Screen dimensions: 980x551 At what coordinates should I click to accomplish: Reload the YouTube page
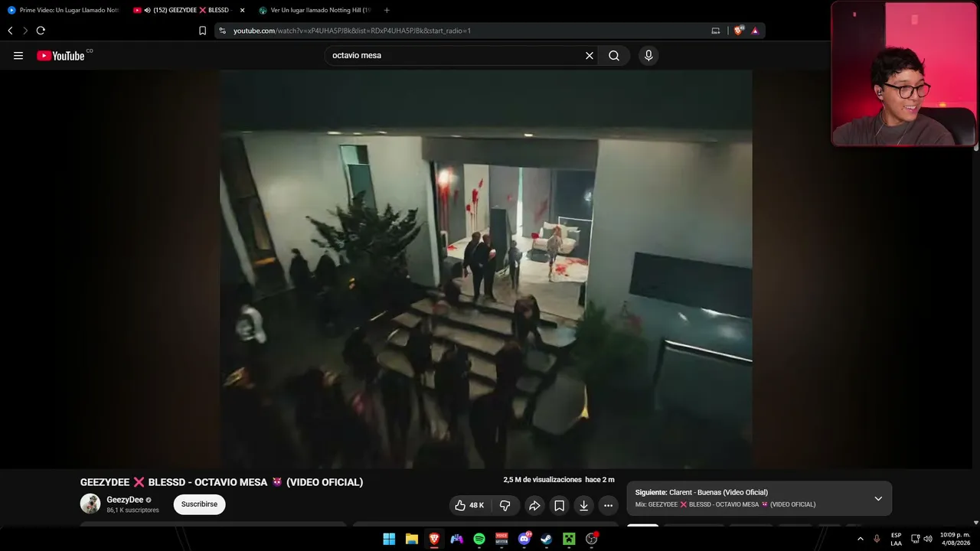41,31
